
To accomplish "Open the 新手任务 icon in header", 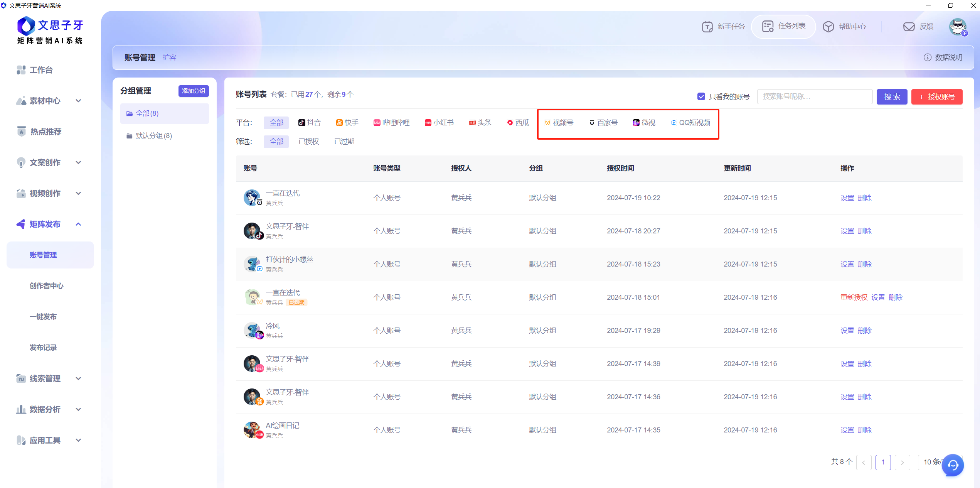I will click(x=707, y=27).
